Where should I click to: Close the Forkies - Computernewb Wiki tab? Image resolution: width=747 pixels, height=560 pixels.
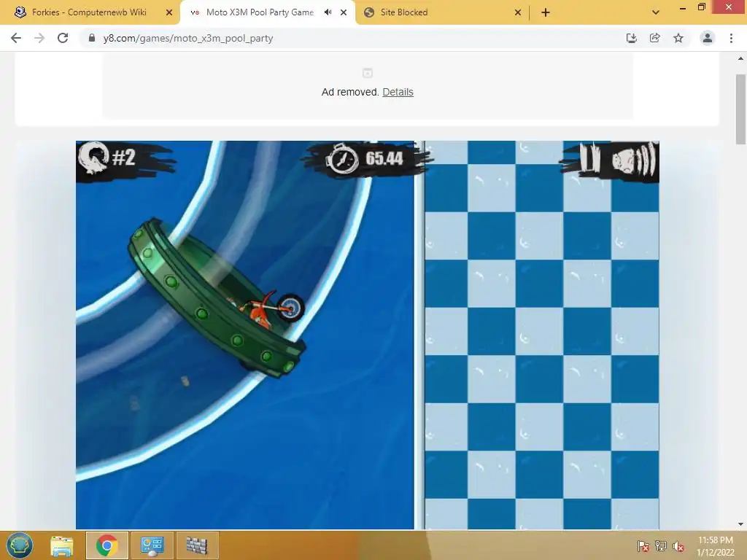[169, 12]
